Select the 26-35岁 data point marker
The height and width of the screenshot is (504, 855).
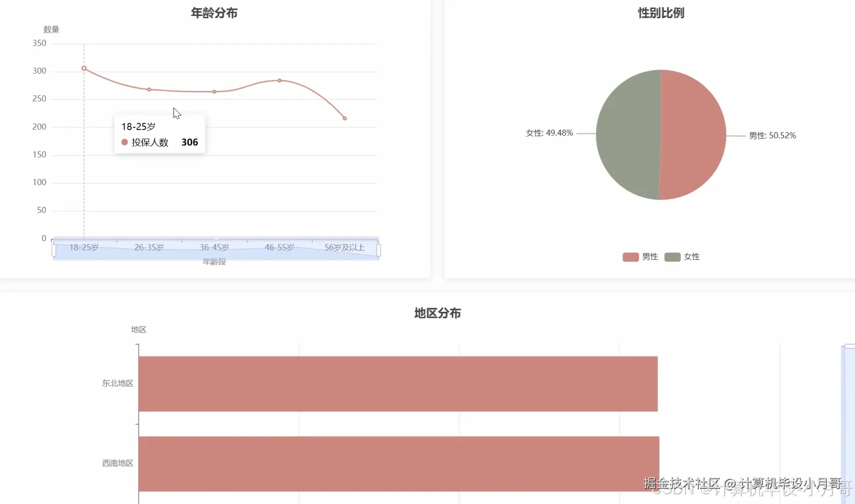point(149,89)
